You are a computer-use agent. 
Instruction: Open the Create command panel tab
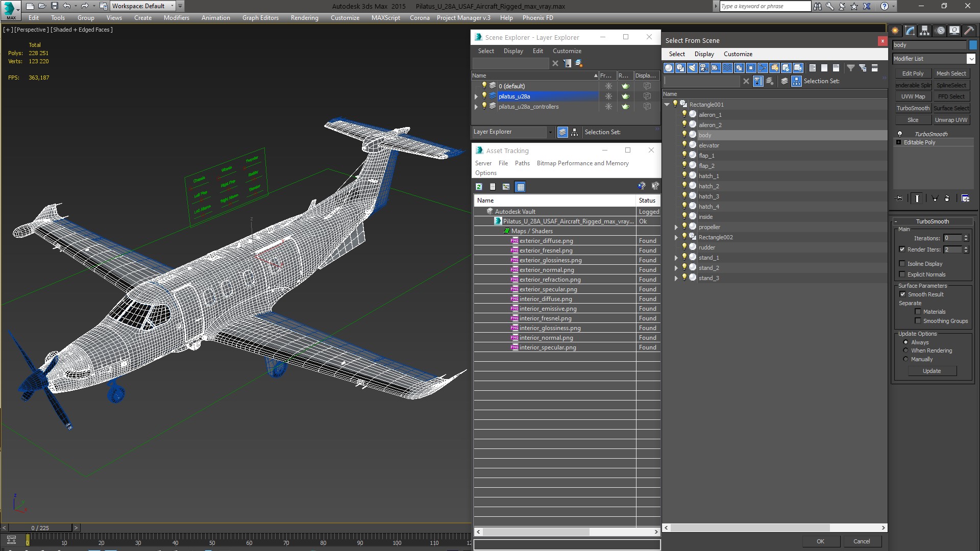[x=895, y=31]
